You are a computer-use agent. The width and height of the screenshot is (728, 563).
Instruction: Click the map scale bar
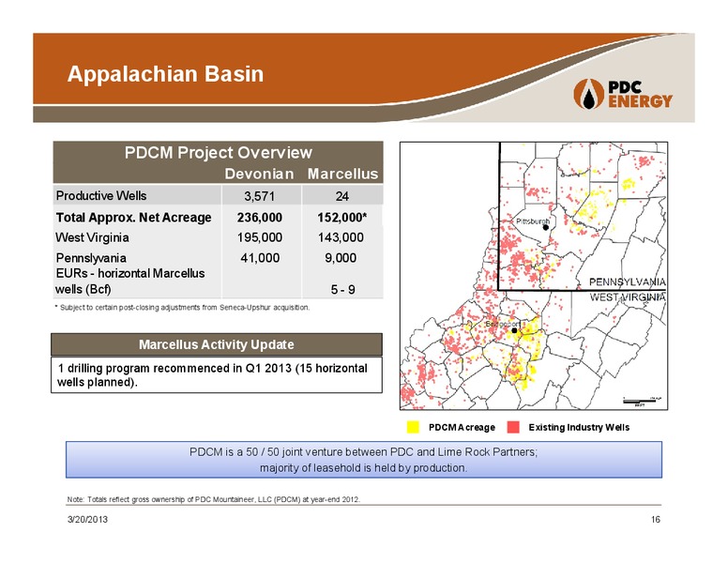point(642,401)
